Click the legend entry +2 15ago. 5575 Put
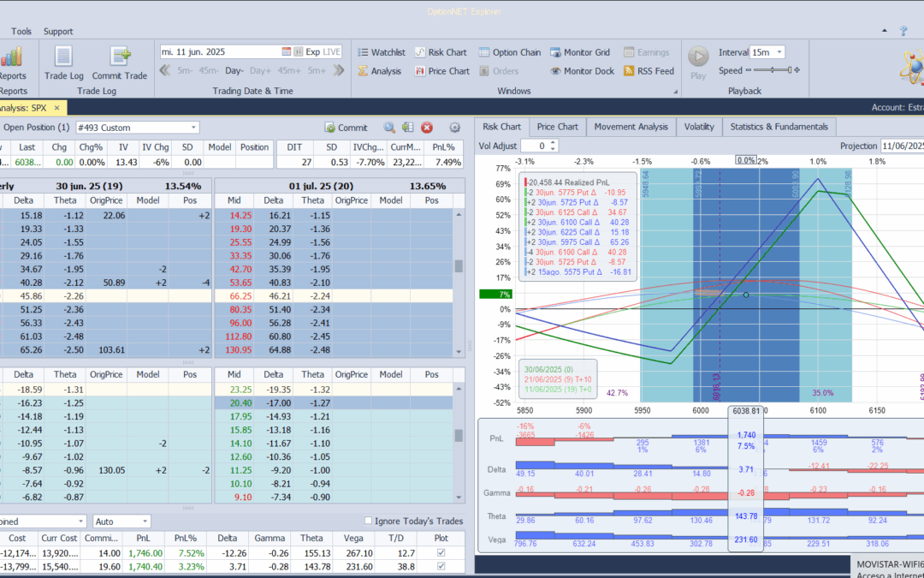The image size is (924, 578). 578,272
